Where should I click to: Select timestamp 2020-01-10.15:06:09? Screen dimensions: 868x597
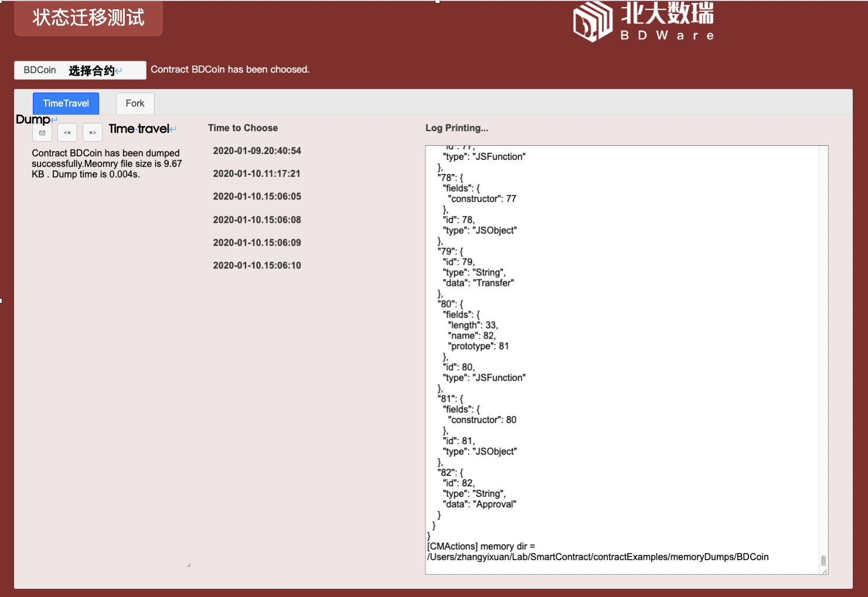click(x=257, y=243)
